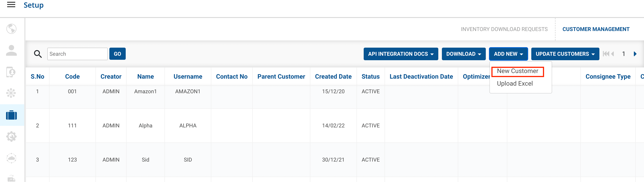Click the cloud integration sidebar icon
The width and height of the screenshot is (644, 182).
coord(11,158)
